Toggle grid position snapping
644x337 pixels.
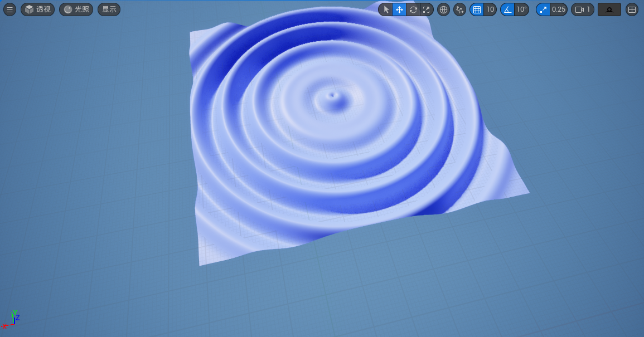pos(477,9)
